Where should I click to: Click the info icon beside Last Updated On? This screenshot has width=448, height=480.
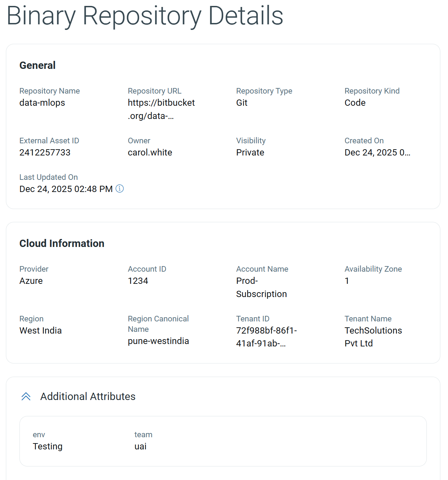(x=120, y=189)
